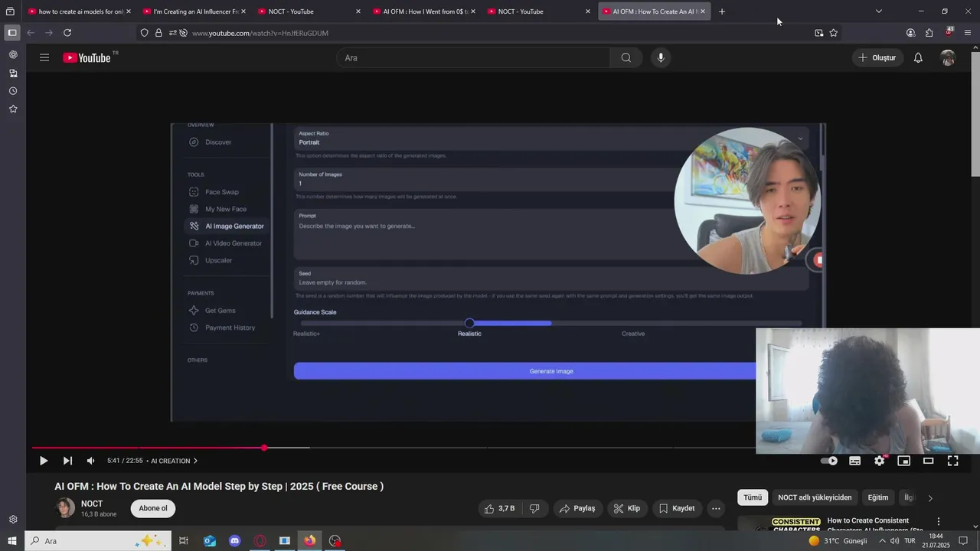The width and height of the screenshot is (980, 551).
Task: Switch to 'I'm Creating an AI Influencer' tab
Action: [194, 11]
